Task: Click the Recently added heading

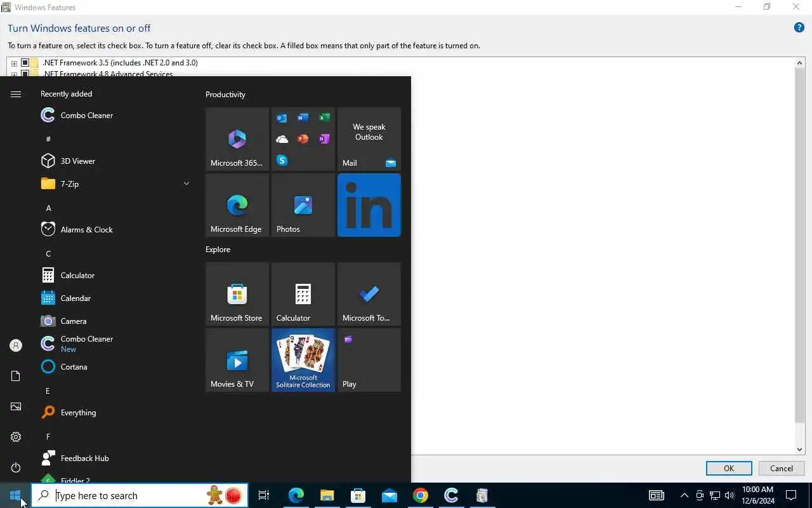Action: 66,93
